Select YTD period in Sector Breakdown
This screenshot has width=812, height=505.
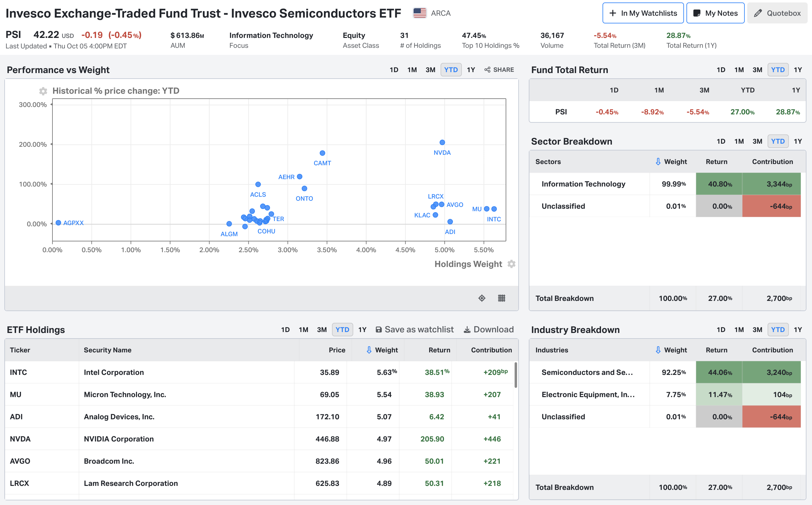[778, 141]
